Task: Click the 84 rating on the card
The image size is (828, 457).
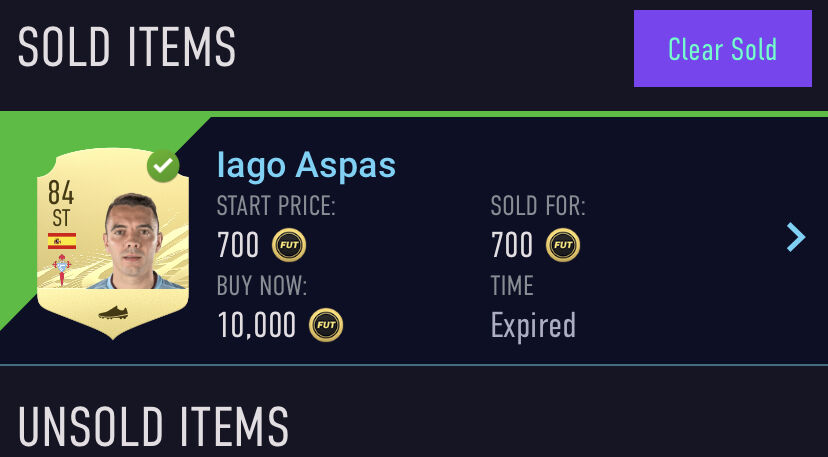Action: pos(61,191)
